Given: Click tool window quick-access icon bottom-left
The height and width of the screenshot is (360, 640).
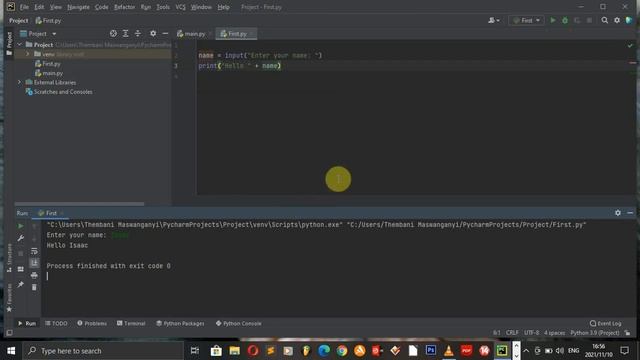Looking at the screenshot, I should click(9, 333).
